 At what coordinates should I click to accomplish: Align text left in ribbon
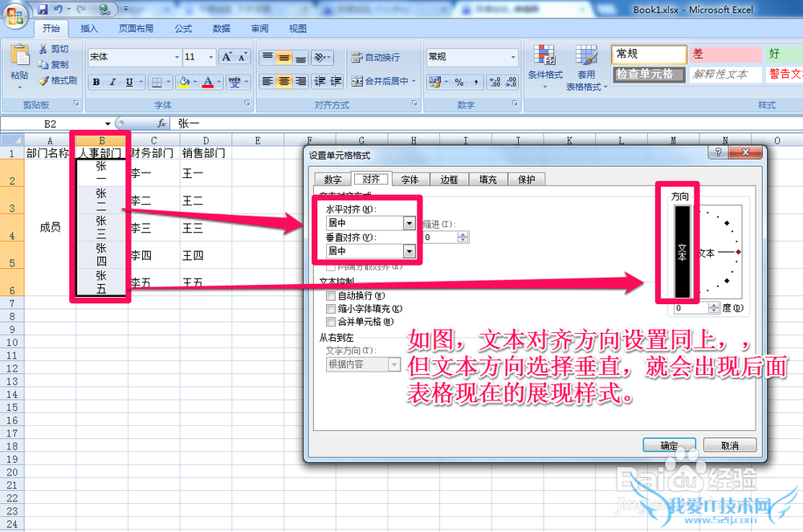click(267, 81)
